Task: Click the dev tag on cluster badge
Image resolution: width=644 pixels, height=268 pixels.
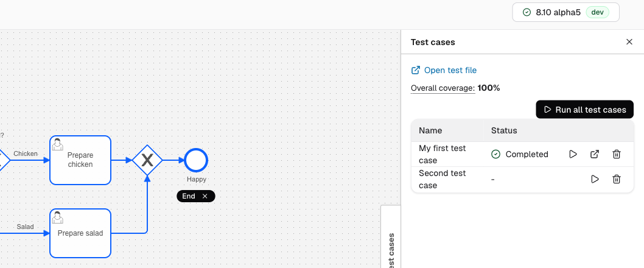Action: (597, 12)
